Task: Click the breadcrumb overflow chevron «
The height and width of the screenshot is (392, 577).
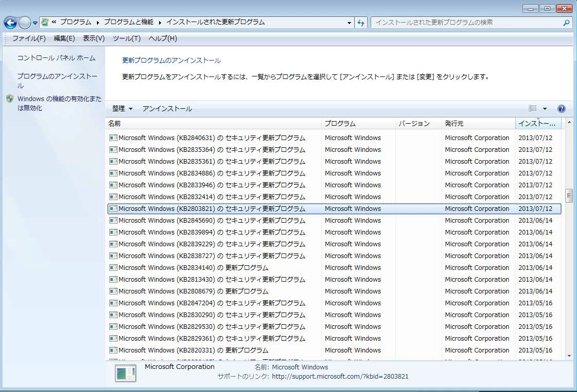Action: pyautogui.click(x=54, y=22)
